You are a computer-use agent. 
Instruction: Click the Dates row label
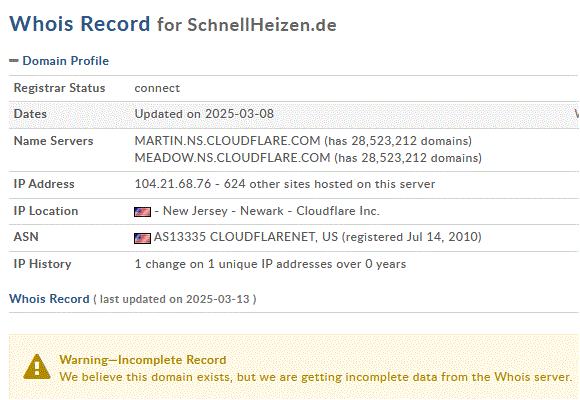(30, 114)
